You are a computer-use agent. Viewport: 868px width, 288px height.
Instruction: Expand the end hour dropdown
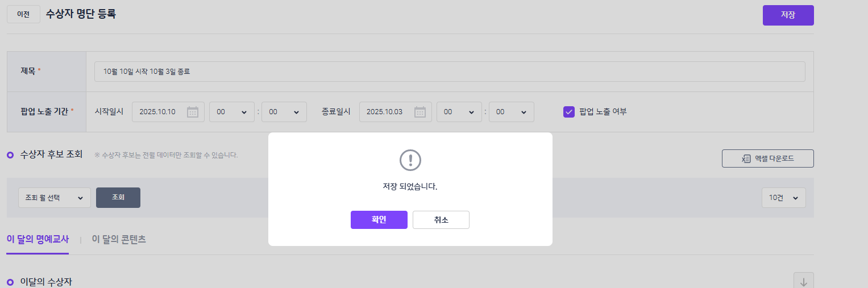click(459, 112)
